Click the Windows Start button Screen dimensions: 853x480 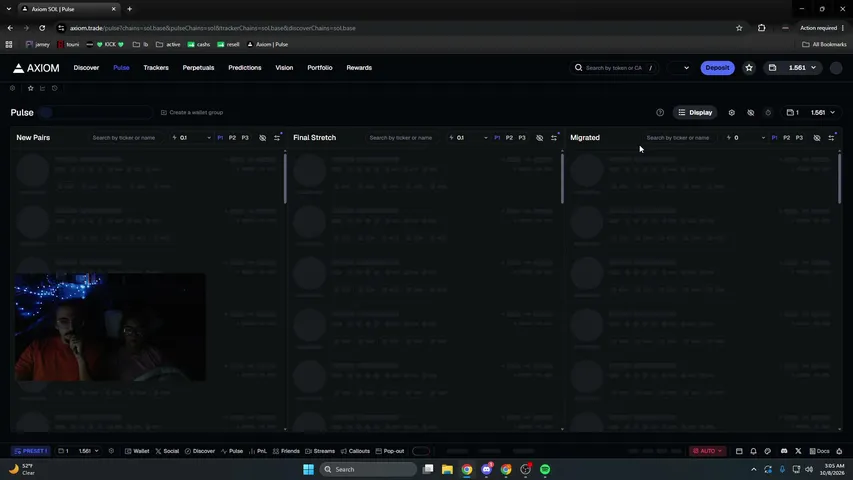coord(308,469)
